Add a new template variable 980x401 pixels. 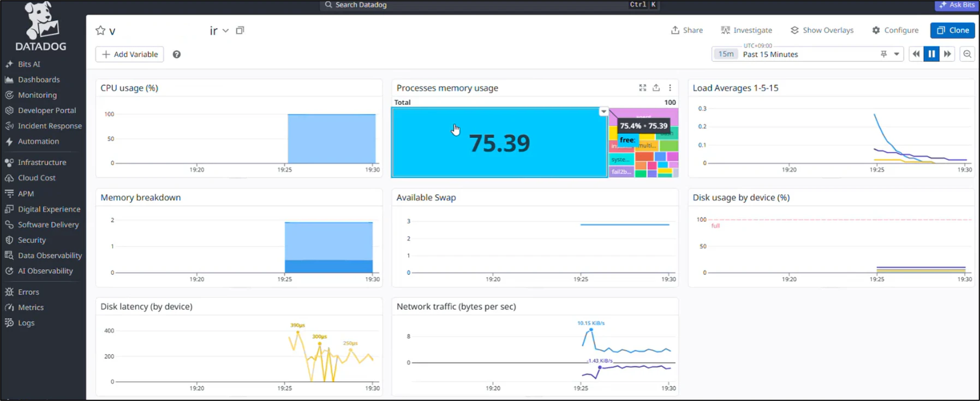[x=130, y=55]
